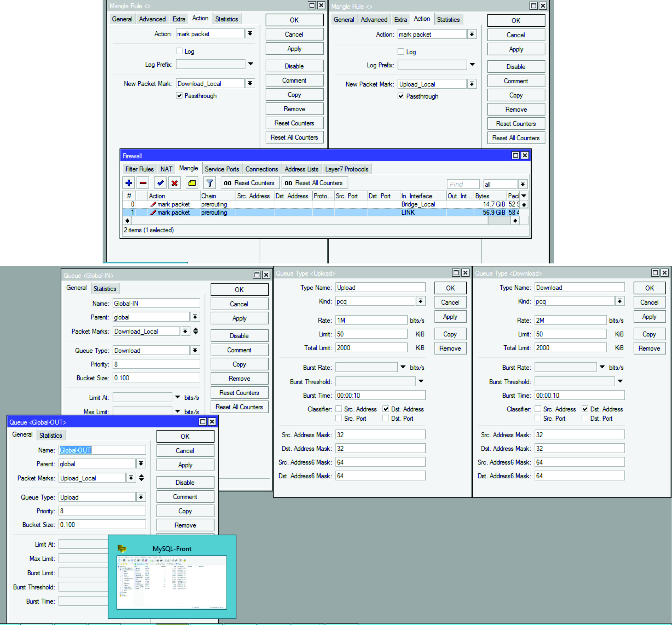Expand Parent dropdown in Global-IN queue

[195, 317]
